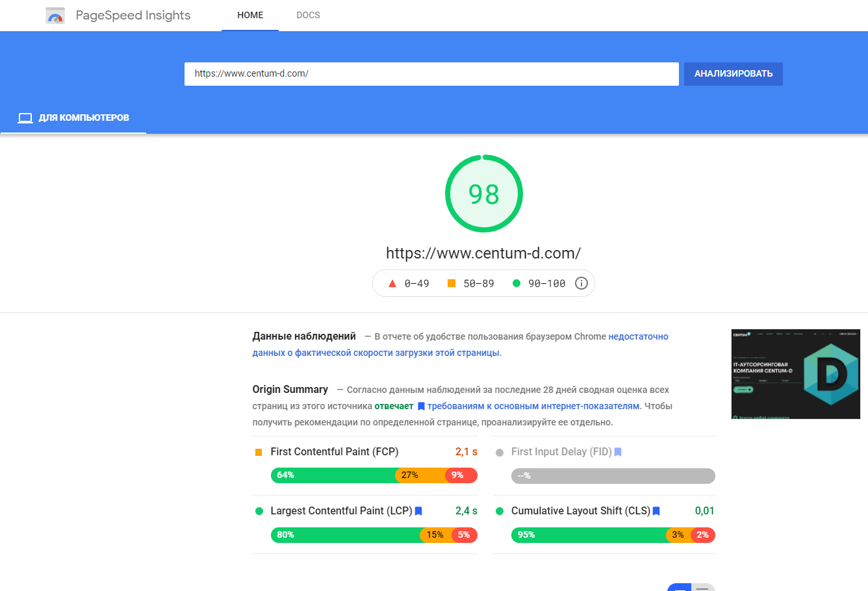Click the 2% red segment of CLS bar
The image size is (868, 591).
(703, 535)
